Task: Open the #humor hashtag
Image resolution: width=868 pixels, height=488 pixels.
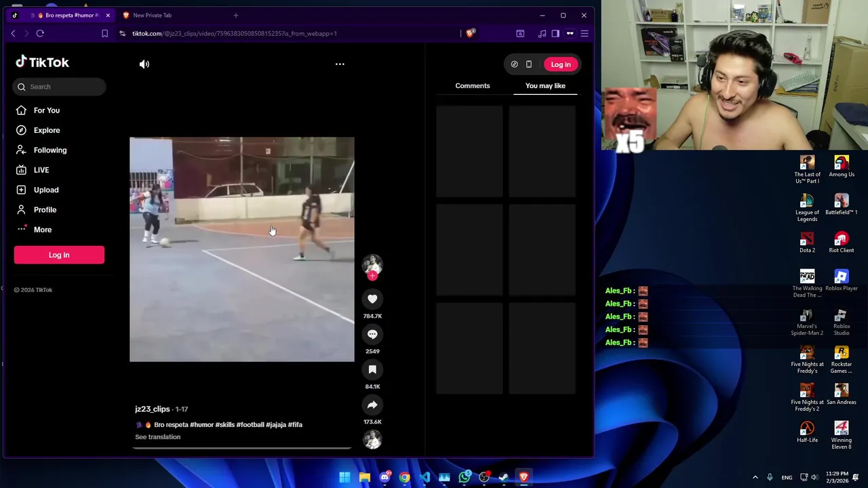Action: click(x=201, y=425)
